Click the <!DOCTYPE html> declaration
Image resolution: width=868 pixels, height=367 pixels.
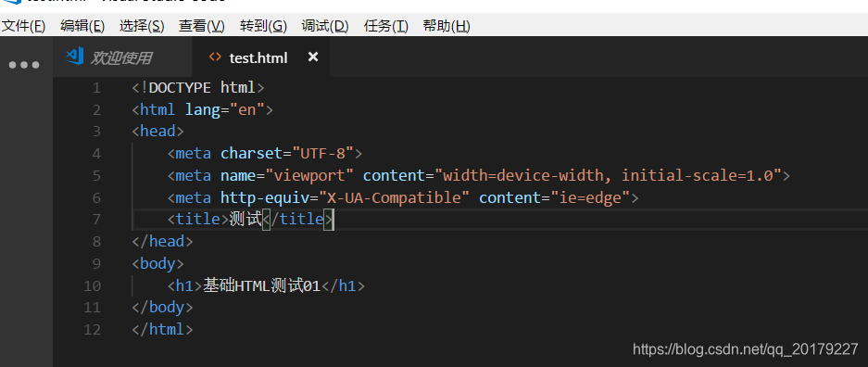pyautogui.click(x=199, y=87)
